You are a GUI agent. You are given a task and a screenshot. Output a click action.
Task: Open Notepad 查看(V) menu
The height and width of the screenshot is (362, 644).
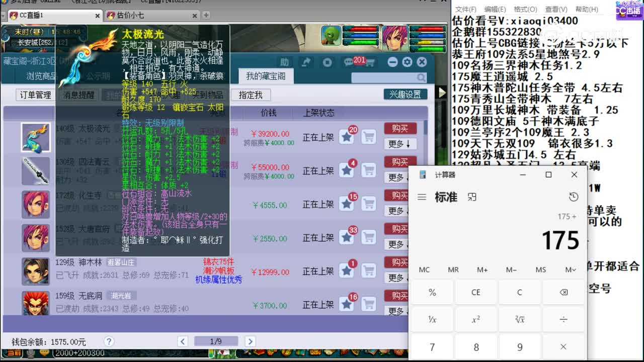coord(556,9)
